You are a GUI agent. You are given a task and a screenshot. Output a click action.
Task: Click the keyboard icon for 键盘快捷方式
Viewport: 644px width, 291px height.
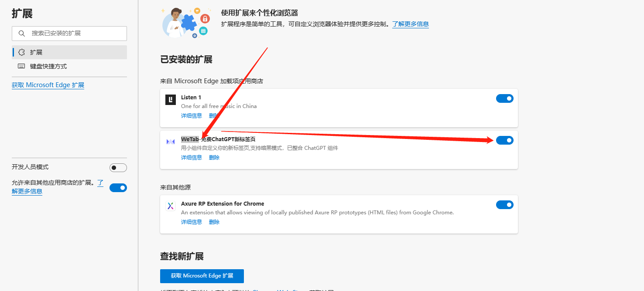21,67
